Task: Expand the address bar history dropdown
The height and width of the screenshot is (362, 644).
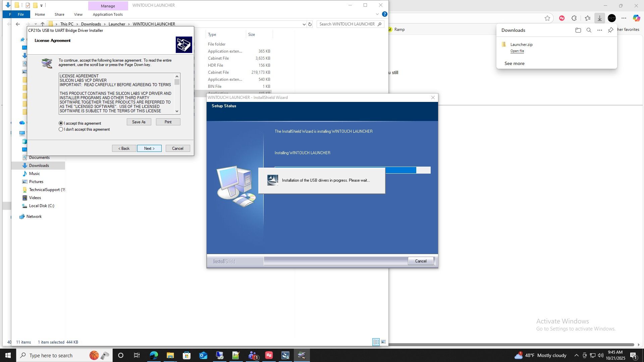Action: tap(304, 24)
